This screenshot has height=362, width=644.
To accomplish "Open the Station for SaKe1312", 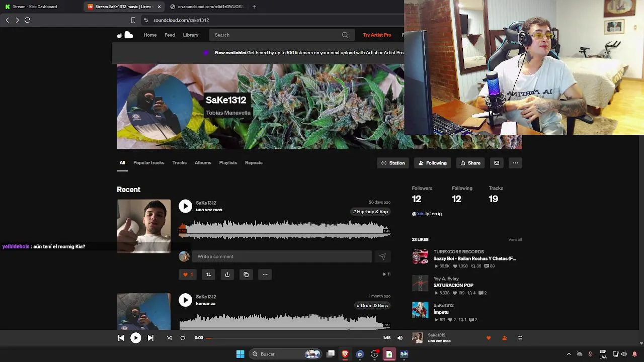I will 393,163.
